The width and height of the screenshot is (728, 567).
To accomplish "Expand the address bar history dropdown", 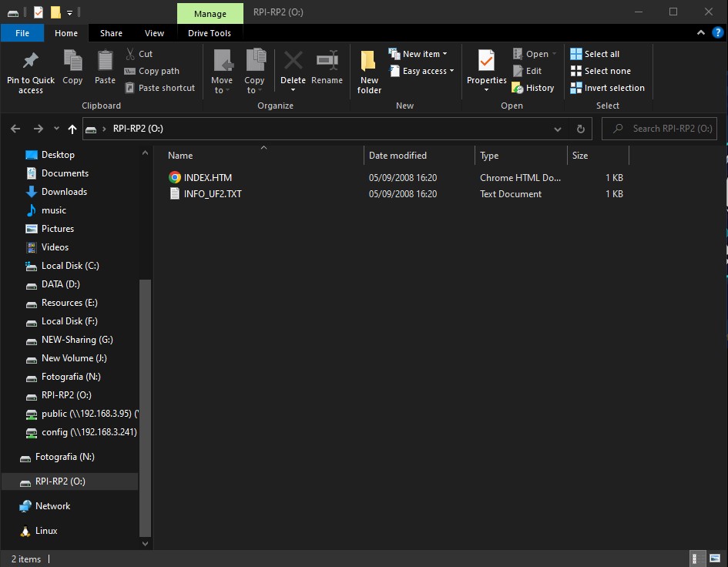I will (558, 129).
